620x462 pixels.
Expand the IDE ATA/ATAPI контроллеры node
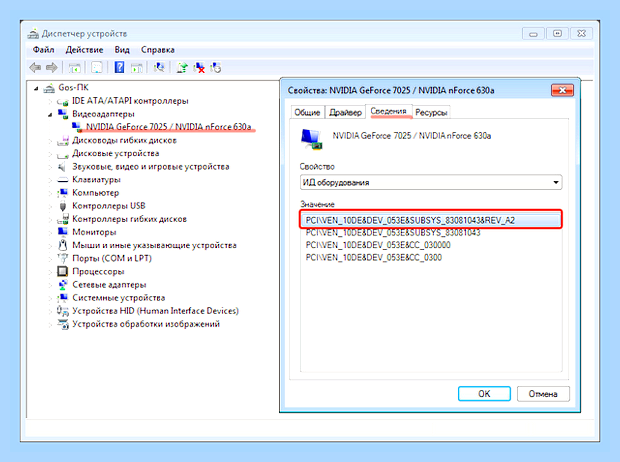point(50,102)
